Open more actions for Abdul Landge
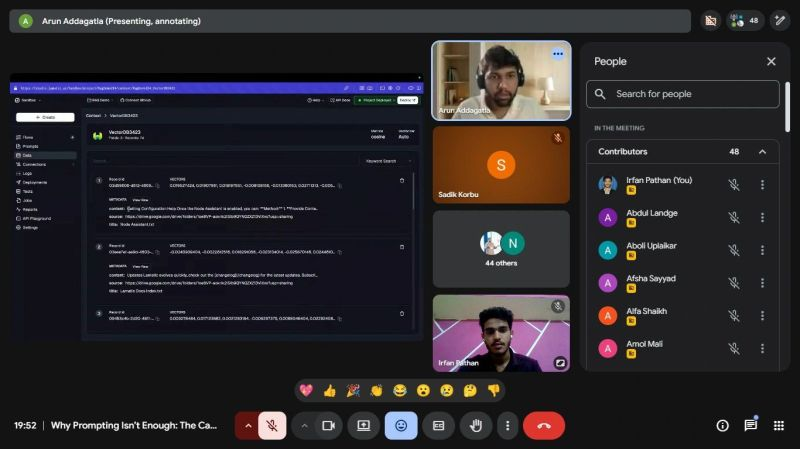 762,217
